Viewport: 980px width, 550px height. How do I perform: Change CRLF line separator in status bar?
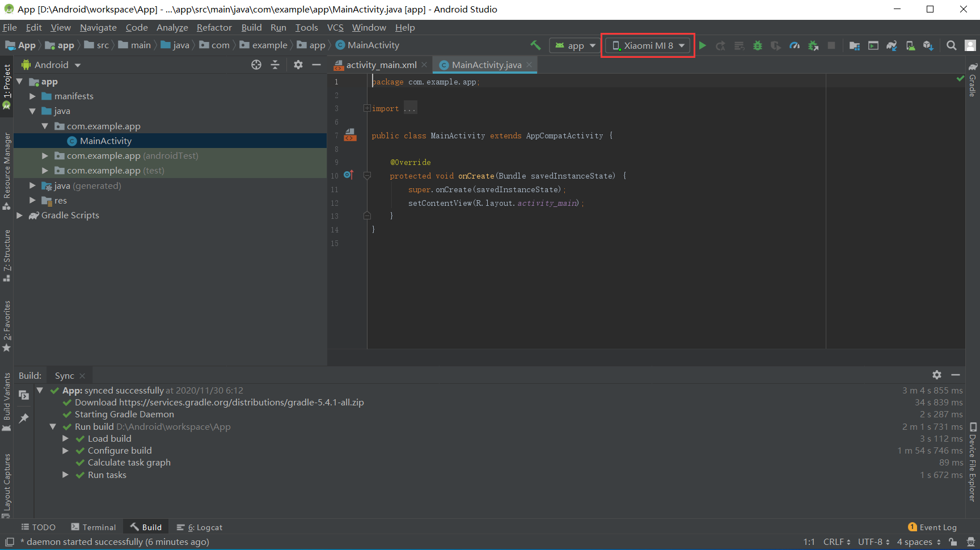coord(837,542)
